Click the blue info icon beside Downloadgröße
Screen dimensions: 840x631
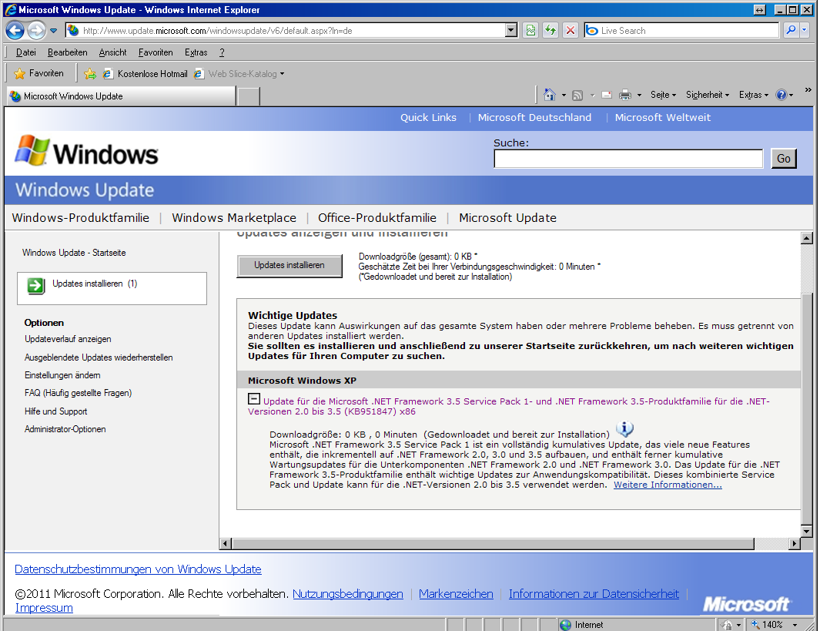pos(624,429)
